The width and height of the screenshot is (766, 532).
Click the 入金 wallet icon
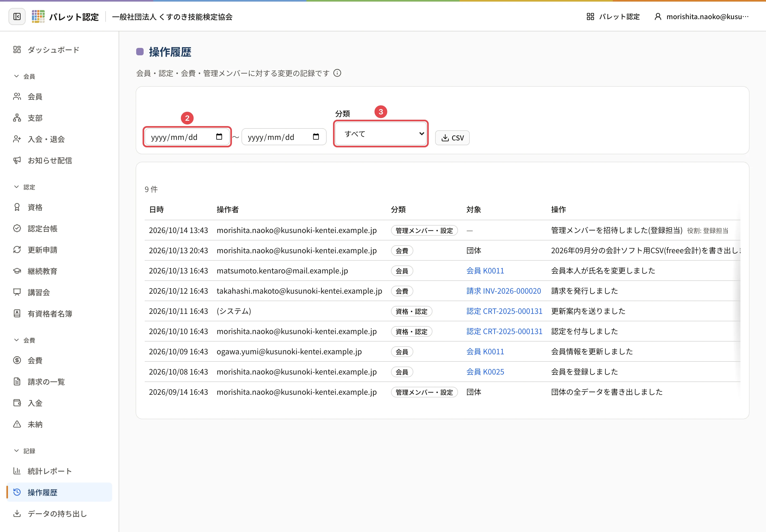tap(17, 403)
